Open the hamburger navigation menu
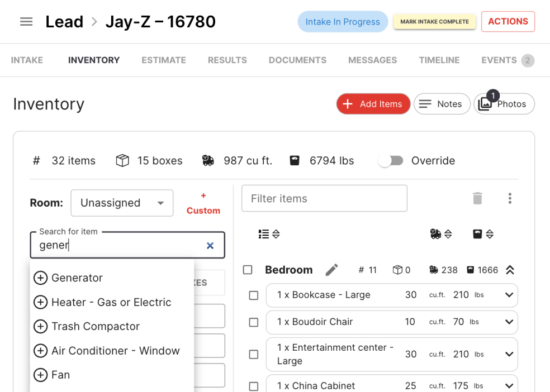Viewport: 550px width, 392px height. [26, 22]
